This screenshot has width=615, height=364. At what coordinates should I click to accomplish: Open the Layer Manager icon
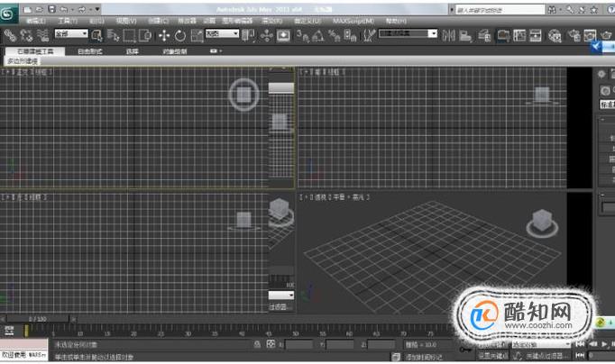tap(484, 36)
